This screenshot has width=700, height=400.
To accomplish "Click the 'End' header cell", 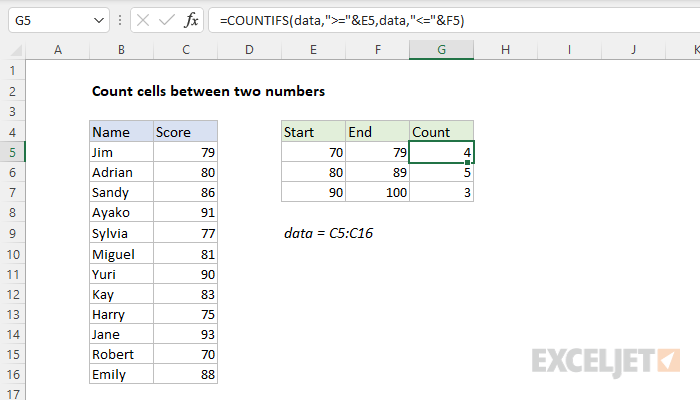I will [x=378, y=132].
